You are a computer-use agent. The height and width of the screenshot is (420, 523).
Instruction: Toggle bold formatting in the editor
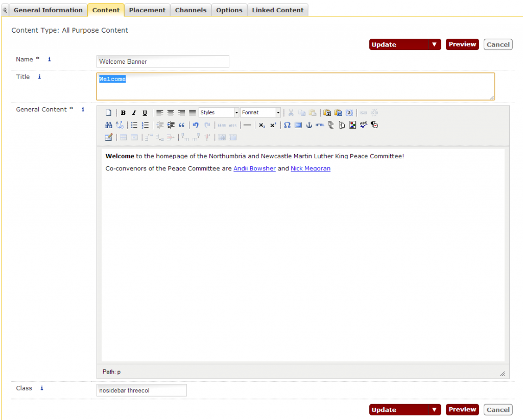pyautogui.click(x=123, y=113)
